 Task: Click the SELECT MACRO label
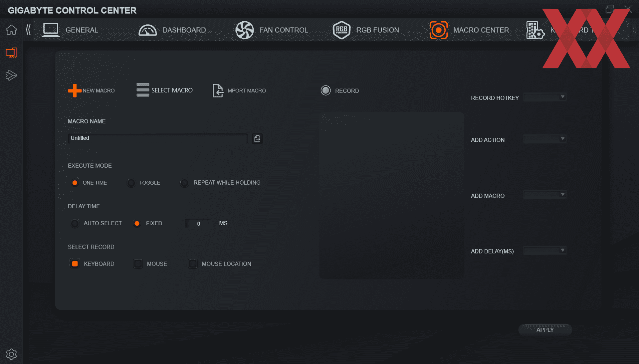[172, 90]
